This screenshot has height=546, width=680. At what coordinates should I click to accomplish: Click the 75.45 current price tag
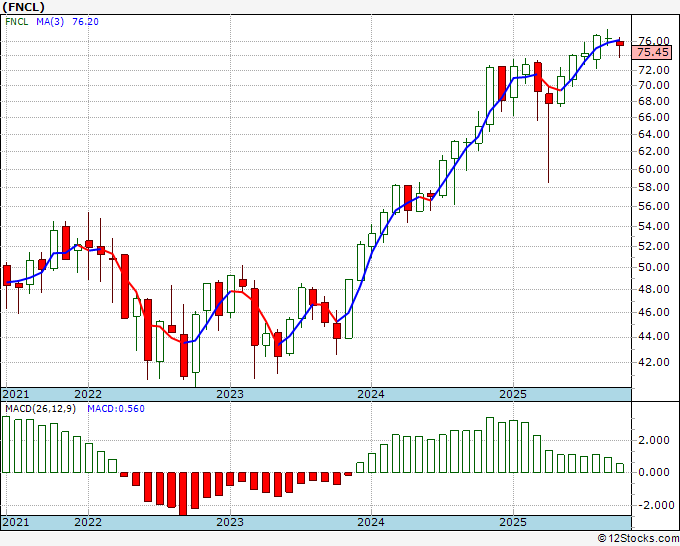point(653,52)
